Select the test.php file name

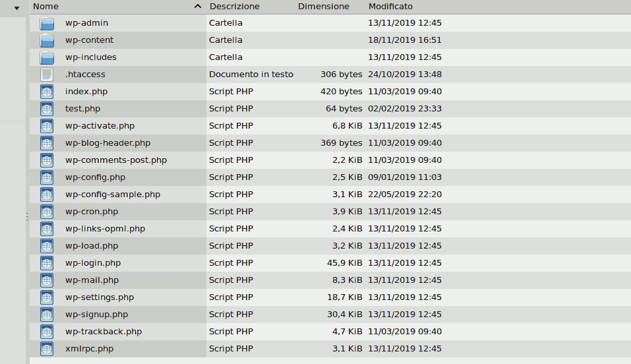tap(82, 109)
